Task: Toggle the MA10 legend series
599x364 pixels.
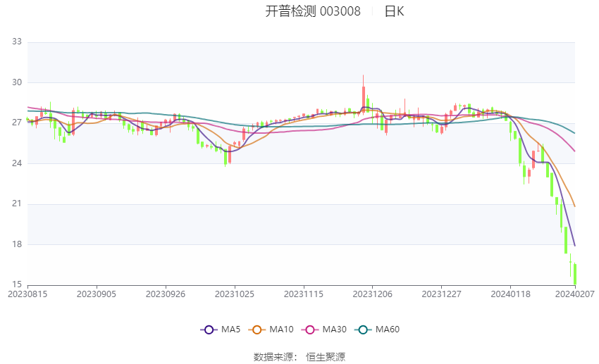Action: click(x=271, y=330)
